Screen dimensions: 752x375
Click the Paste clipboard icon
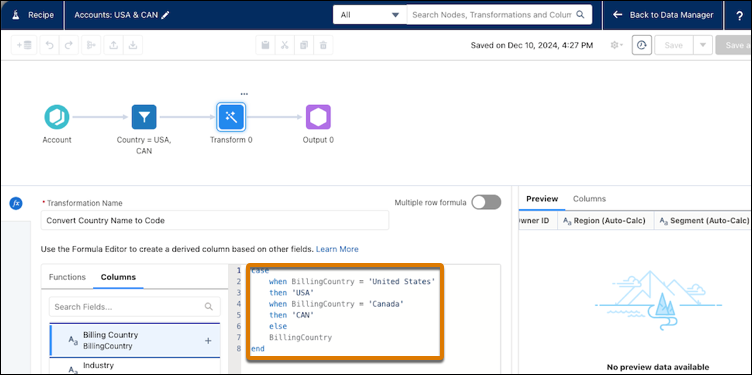point(265,45)
